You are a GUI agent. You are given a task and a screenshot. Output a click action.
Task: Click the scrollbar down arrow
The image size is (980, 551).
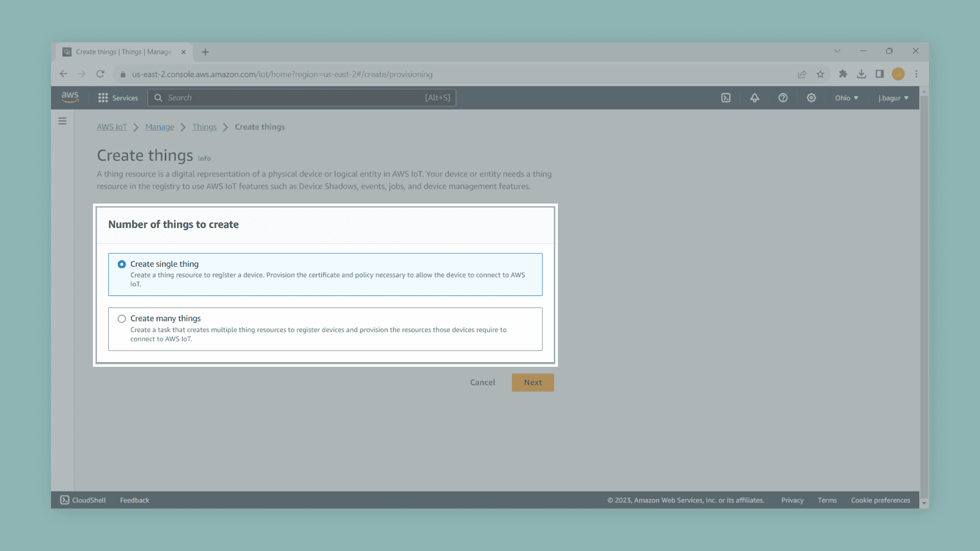[x=924, y=504]
